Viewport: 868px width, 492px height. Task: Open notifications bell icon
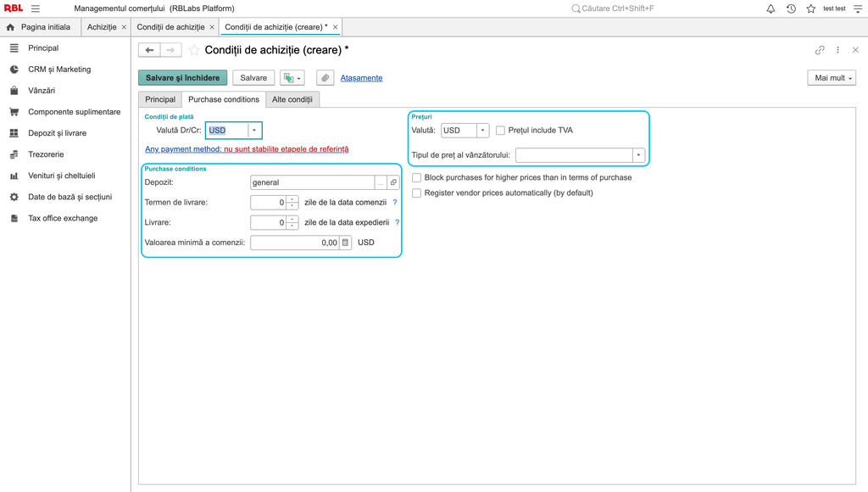771,8
